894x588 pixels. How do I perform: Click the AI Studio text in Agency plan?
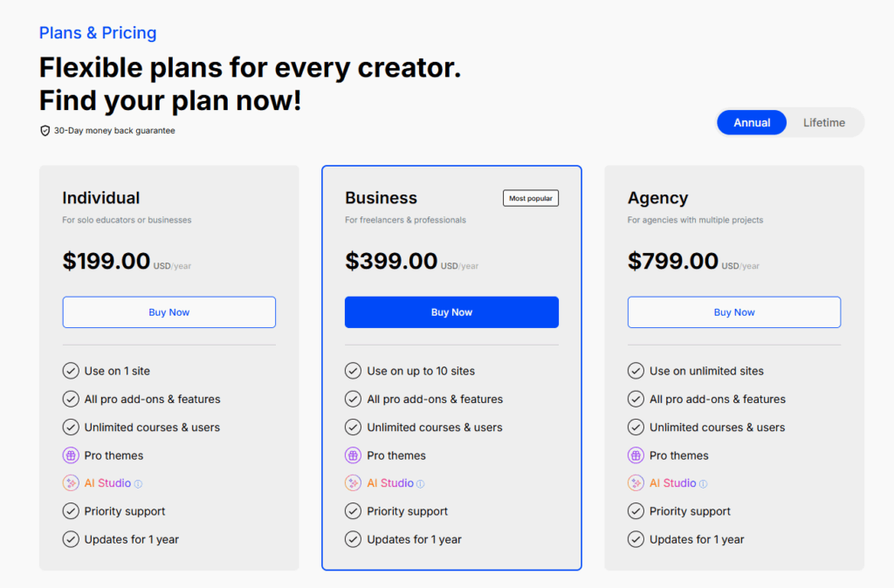[x=672, y=483]
